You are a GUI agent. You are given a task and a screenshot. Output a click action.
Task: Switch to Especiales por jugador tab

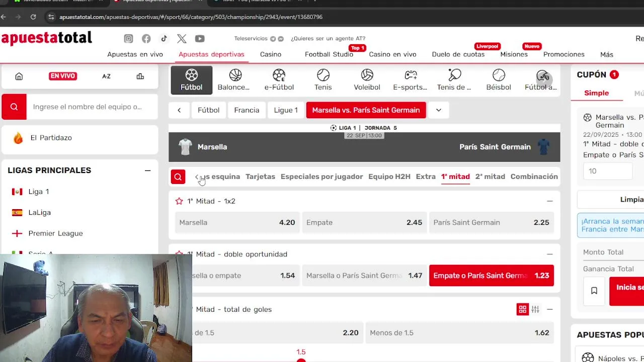(321, 176)
